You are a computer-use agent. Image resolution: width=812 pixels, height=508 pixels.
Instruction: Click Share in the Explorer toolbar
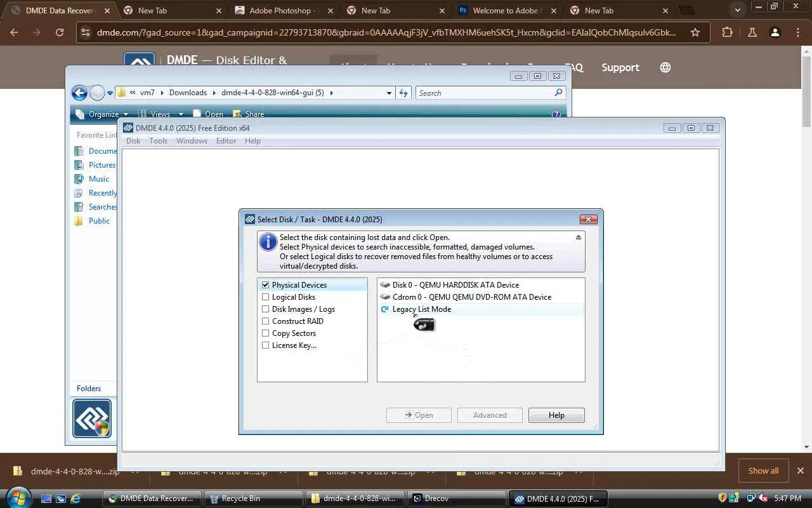[248, 114]
